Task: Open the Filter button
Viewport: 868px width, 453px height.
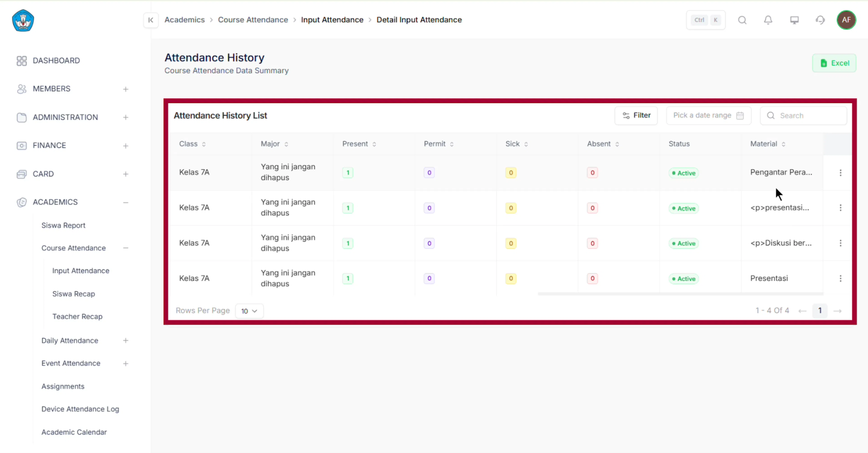Action: (636, 116)
